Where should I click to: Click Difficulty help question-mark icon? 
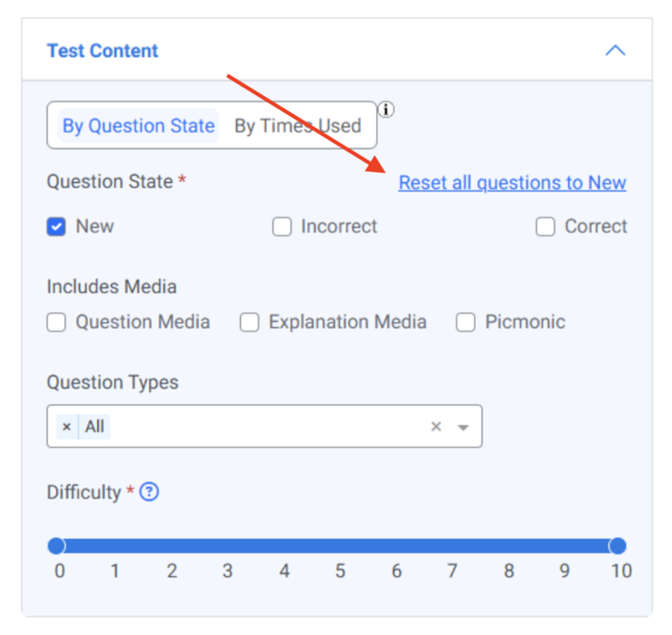tap(148, 492)
